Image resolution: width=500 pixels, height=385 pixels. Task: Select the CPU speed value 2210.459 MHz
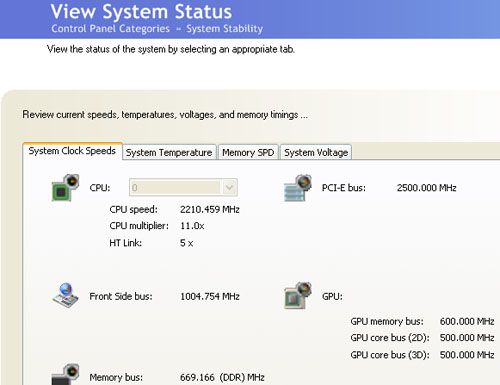210,210
